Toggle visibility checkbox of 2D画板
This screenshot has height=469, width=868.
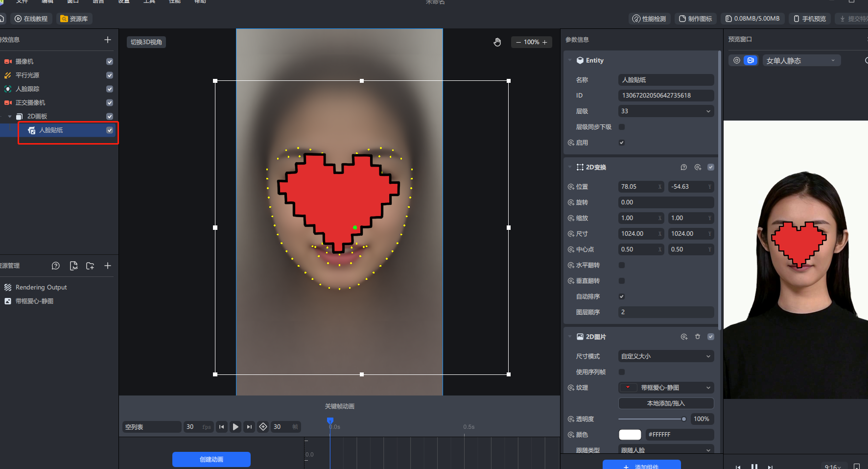pos(110,116)
